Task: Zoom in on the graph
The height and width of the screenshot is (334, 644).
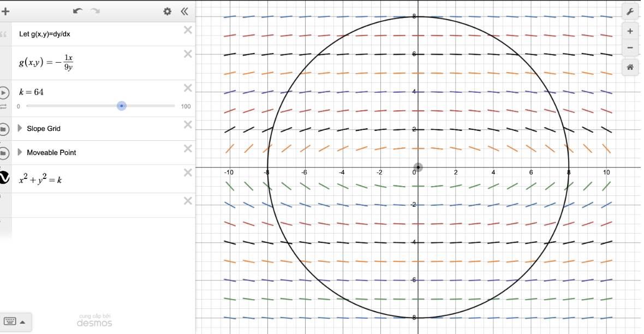Action: [x=630, y=31]
